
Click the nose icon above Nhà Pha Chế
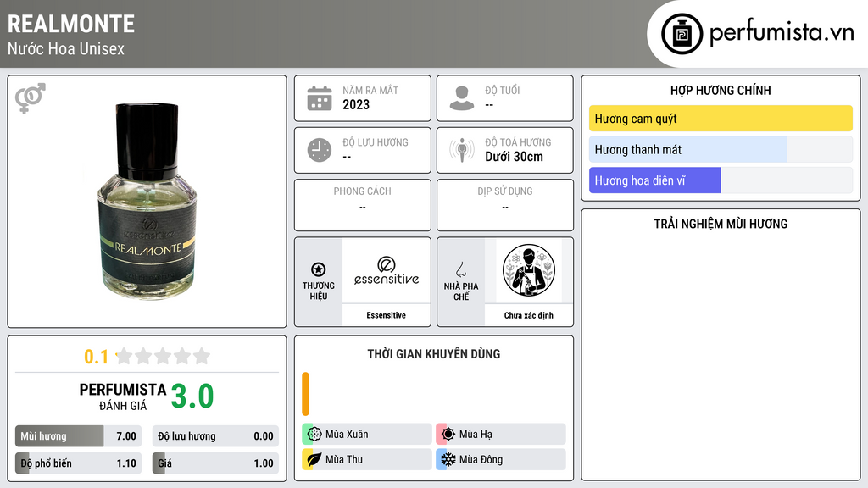460,269
